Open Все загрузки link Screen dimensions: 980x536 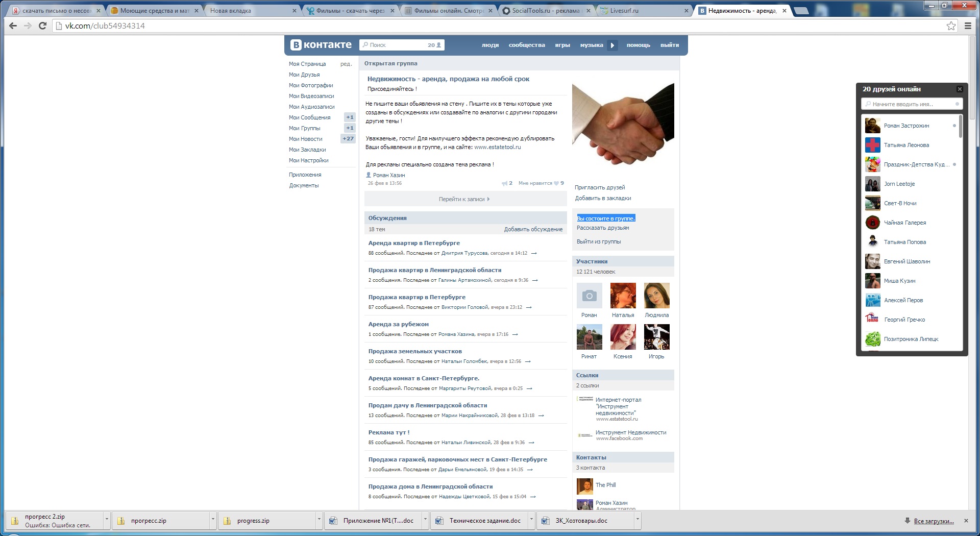pyautogui.click(x=934, y=521)
